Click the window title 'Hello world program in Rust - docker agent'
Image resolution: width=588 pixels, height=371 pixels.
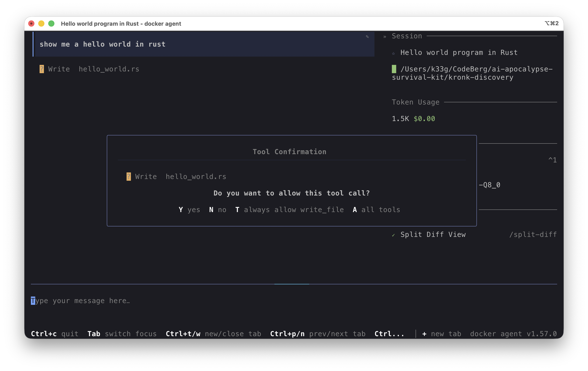121,24
